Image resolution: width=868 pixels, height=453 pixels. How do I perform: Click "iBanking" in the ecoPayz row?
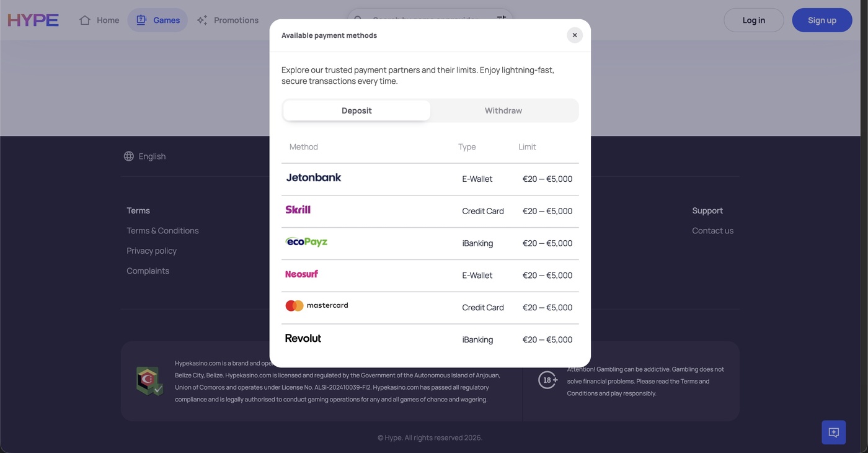pyautogui.click(x=477, y=243)
